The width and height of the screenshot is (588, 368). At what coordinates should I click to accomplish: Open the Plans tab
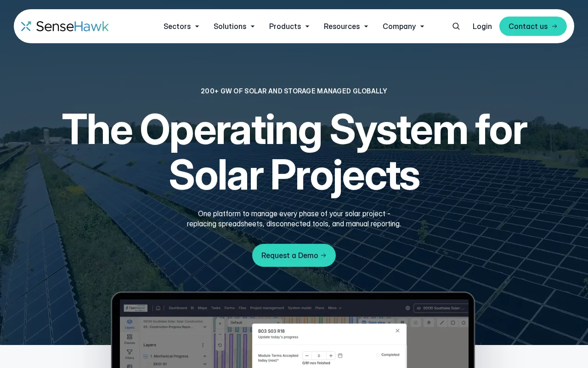(320, 308)
